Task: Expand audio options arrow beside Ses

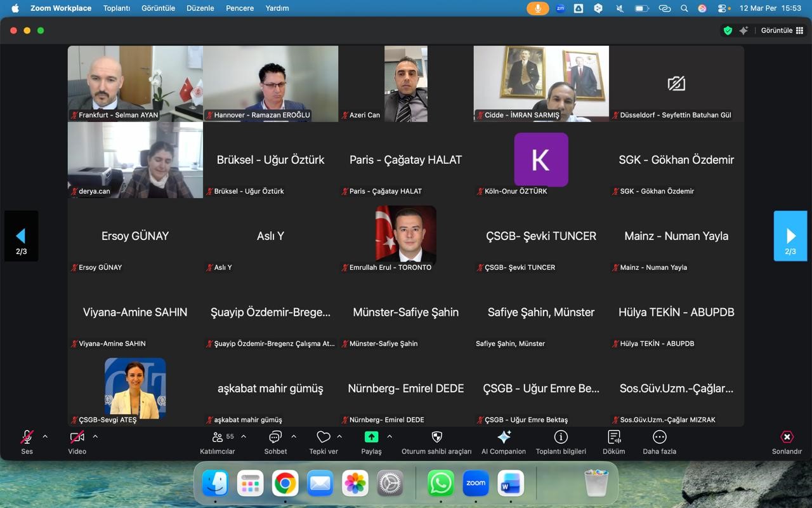Action: (x=45, y=437)
